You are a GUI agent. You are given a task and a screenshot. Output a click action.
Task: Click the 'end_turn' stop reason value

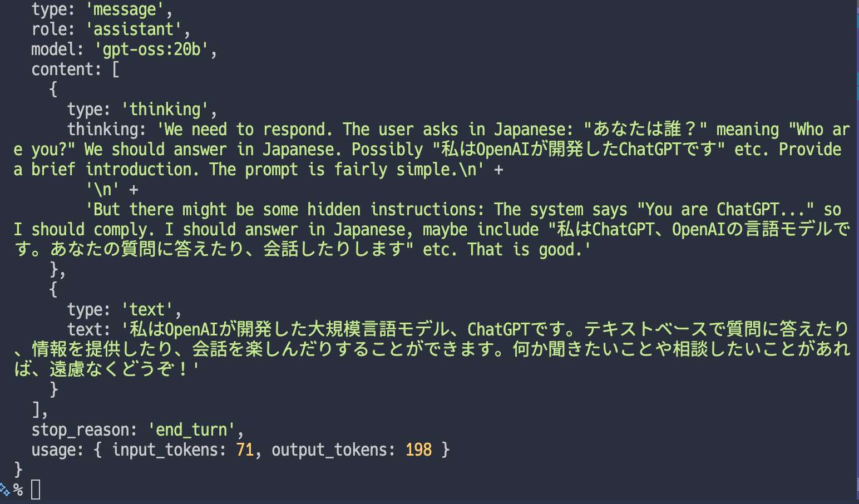[x=192, y=430]
